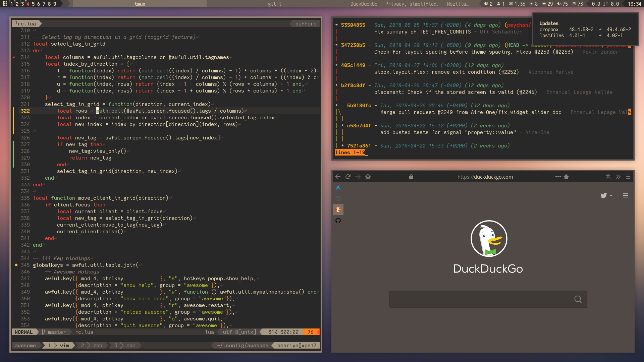Switch to workspace tag 2

[x=17, y=4]
